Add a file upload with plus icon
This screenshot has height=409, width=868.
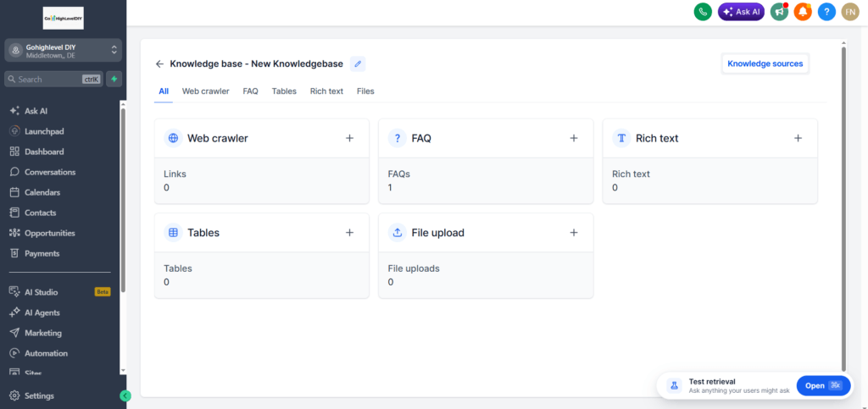(574, 233)
